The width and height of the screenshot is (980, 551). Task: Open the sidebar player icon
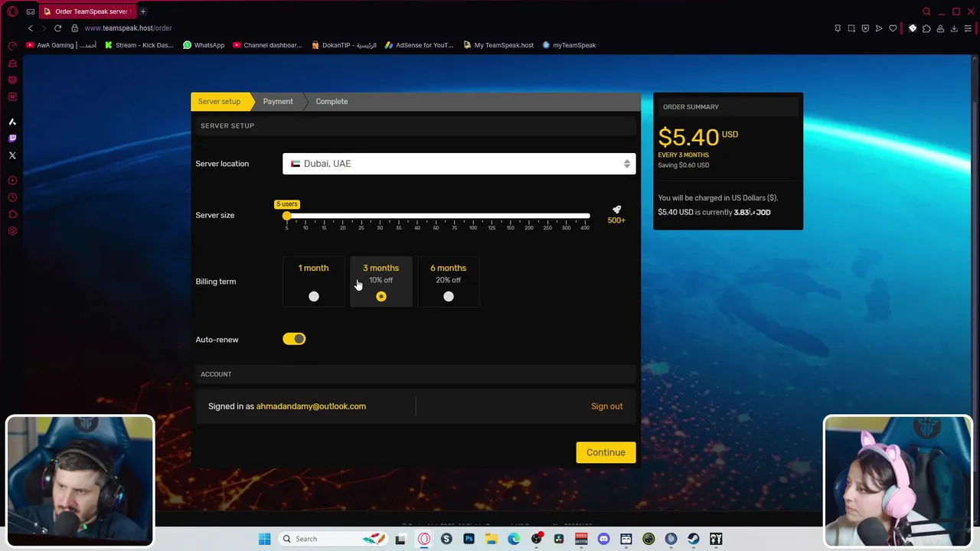pos(12,181)
